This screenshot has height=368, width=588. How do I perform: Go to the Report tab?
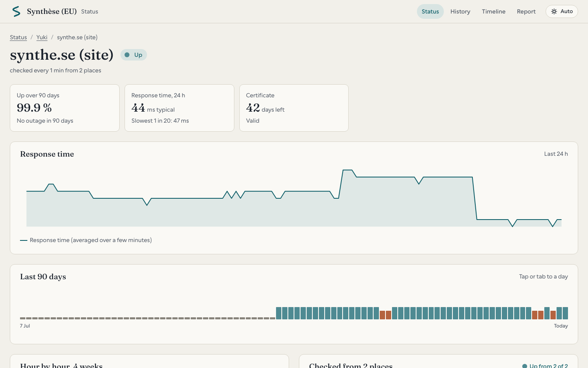[x=526, y=11]
